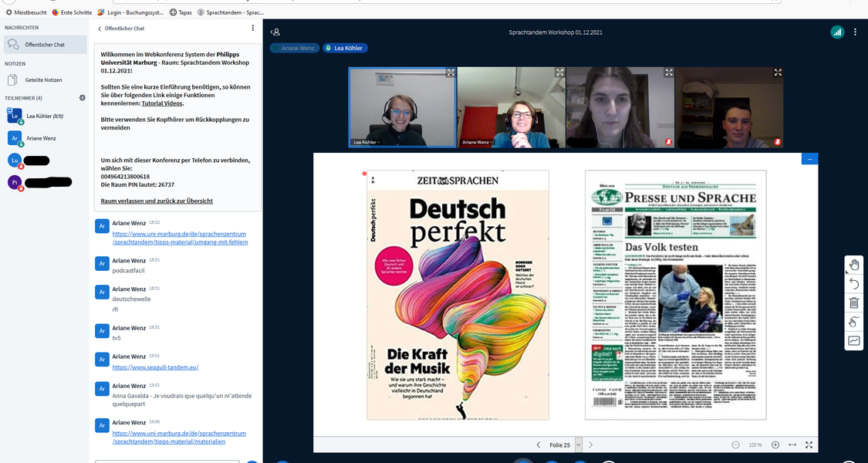Click Ariane Wenz talking indicator chip
This screenshot has height=463, width=868.
[295, 48]
